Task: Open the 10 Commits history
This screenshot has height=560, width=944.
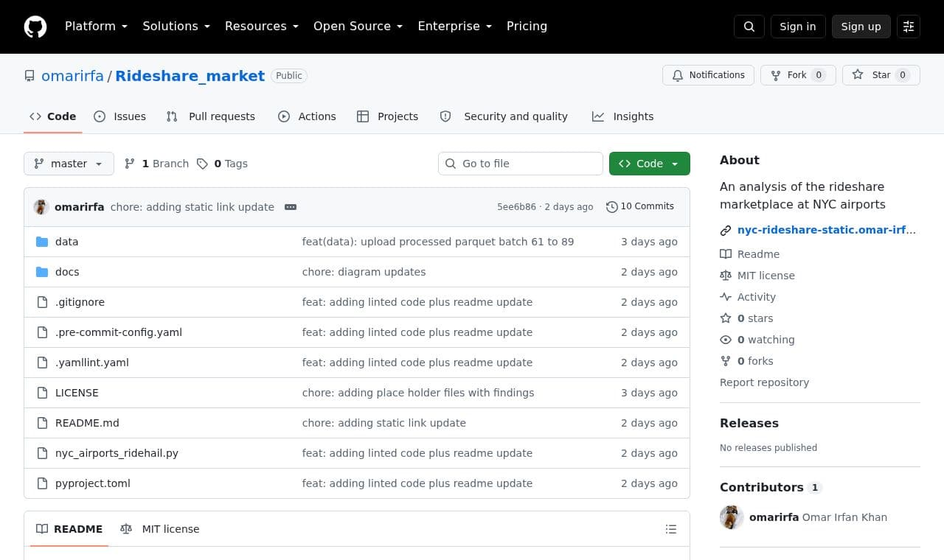Action: 640,206
